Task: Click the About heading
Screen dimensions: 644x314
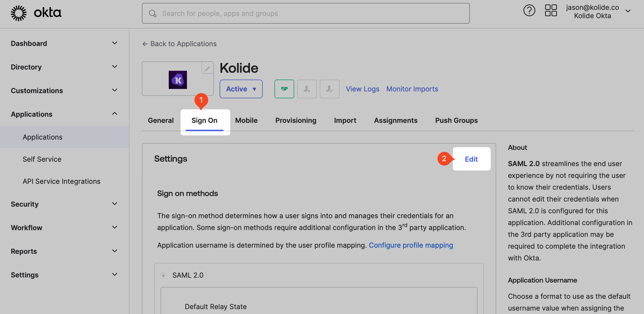Action: pos(517,147)
